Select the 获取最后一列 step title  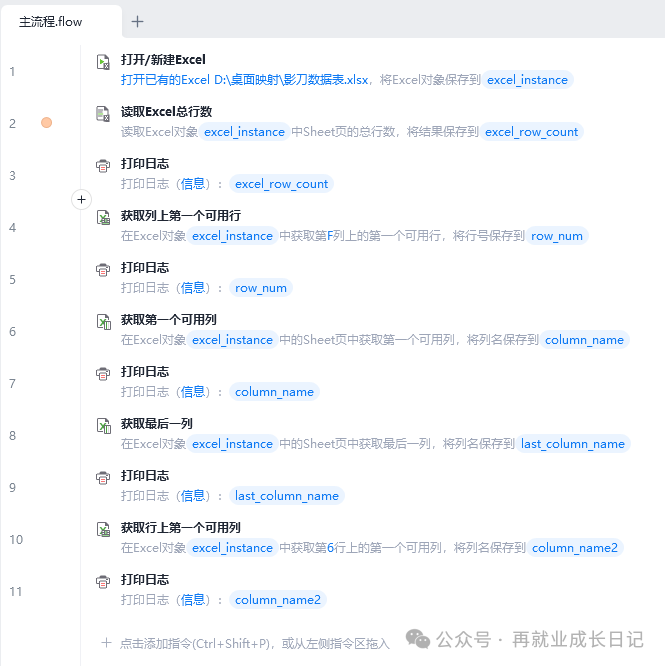[157, 424]
